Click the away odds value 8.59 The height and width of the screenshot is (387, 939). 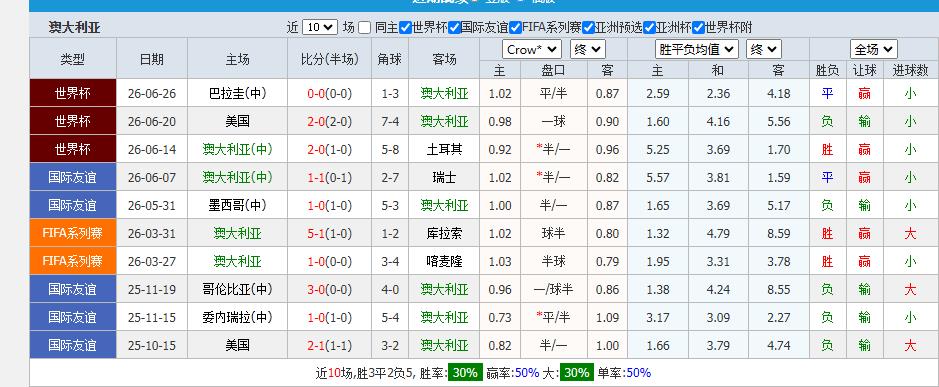(779, 233)
